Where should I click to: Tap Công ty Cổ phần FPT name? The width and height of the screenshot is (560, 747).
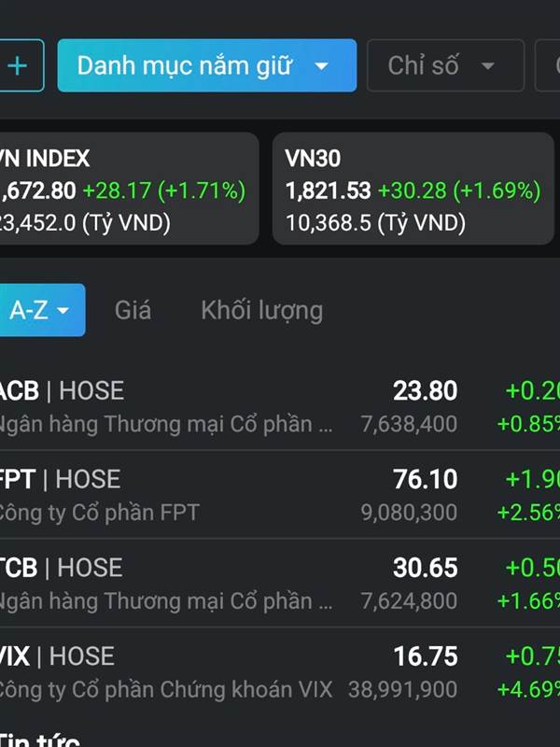click(99, 513)
